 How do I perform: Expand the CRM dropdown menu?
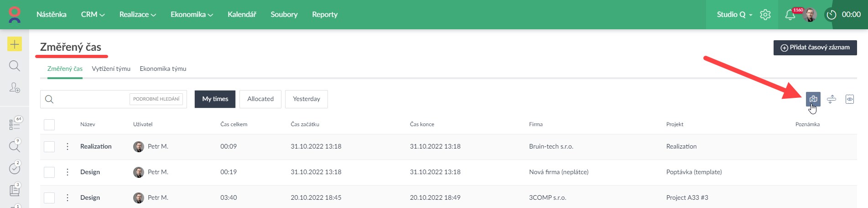(x=93, y=15)
